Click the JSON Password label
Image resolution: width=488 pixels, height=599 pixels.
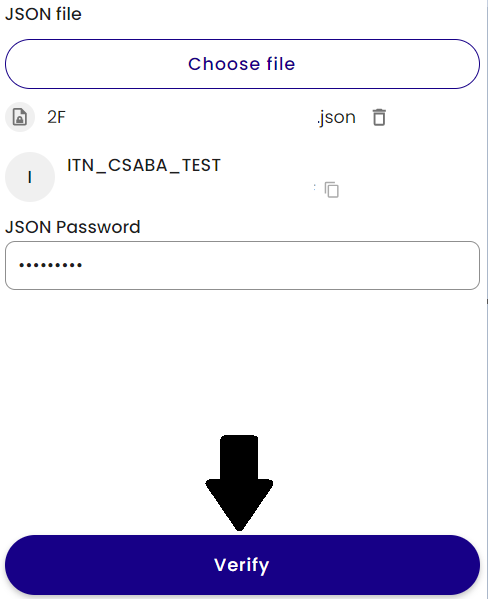click(x=73, y=227)
